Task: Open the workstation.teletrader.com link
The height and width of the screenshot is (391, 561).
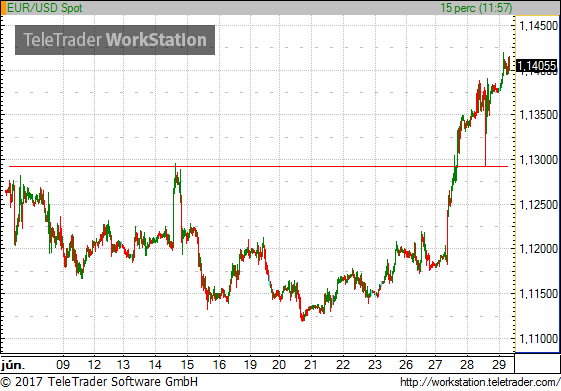Action: 480,382
